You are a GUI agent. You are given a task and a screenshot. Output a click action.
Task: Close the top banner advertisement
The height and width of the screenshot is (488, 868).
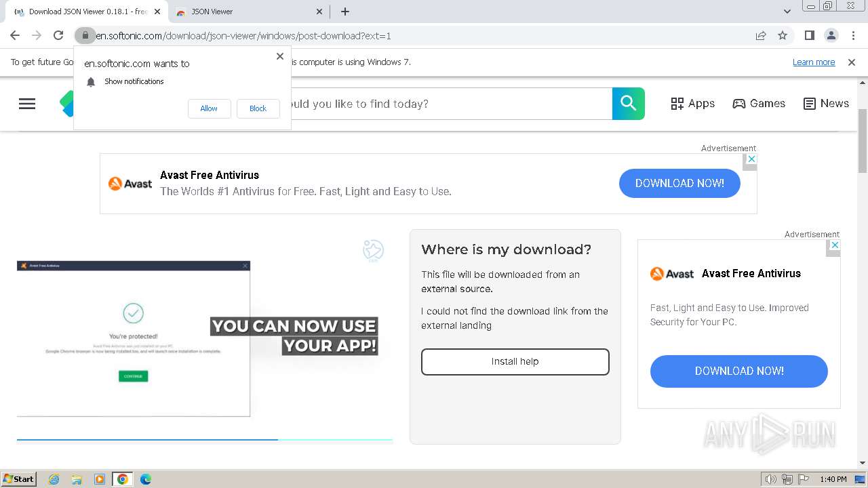tap(750, 159)
